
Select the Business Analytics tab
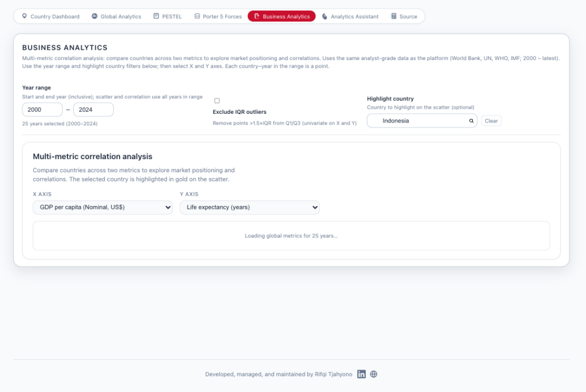(x=281, y=17)
